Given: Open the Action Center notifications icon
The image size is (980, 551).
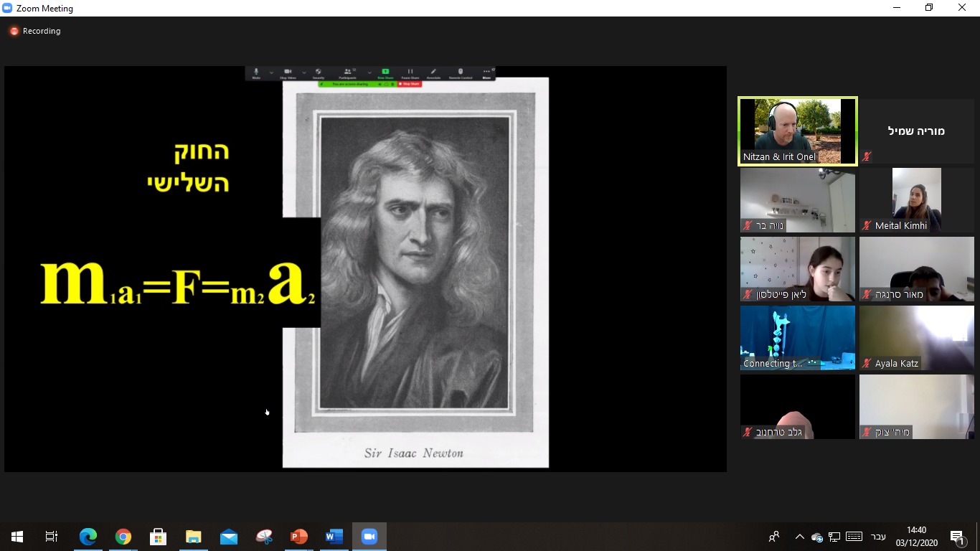Looking at the screenshot, I should 957,537.
